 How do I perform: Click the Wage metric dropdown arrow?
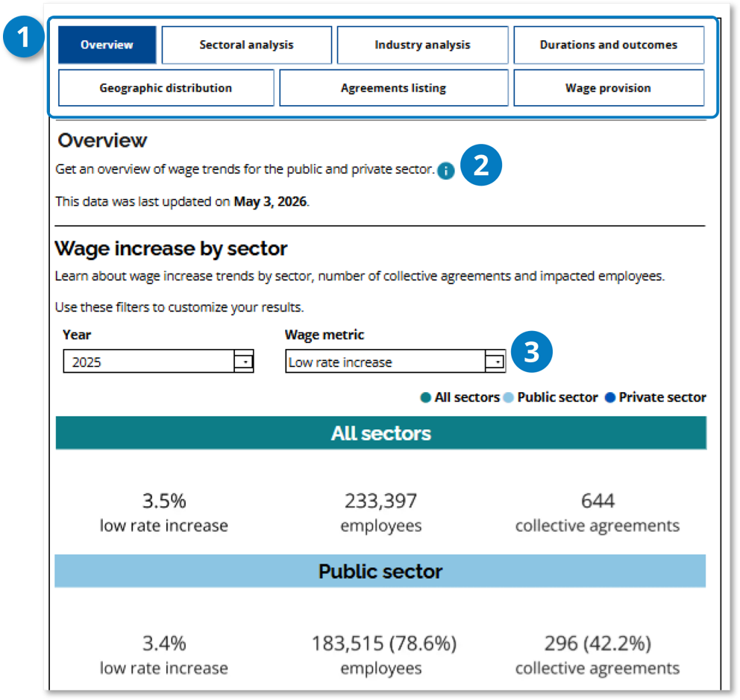495,362
